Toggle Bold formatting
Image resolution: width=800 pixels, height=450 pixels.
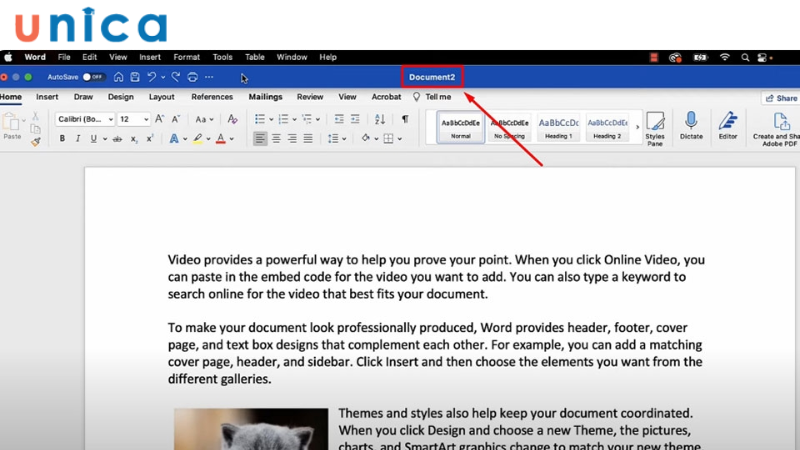pyautogui.click(x=62, y=138)
